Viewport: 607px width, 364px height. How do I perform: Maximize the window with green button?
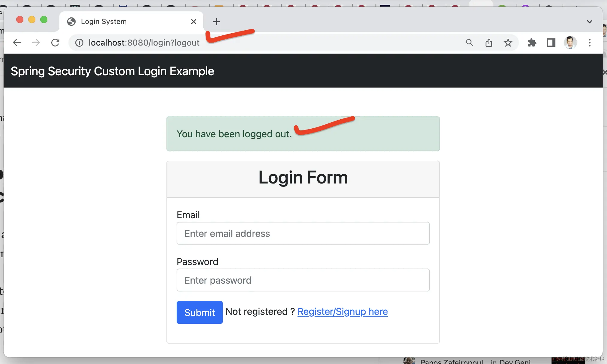[44, 19]
